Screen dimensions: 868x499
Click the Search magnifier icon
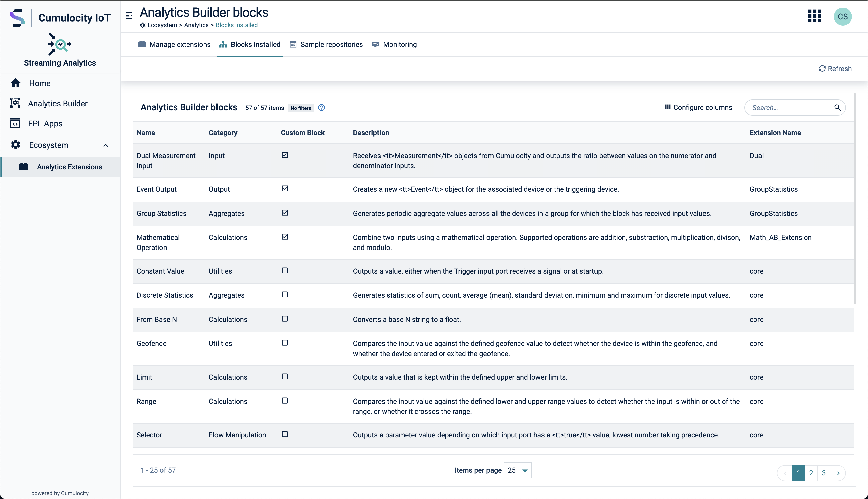[x=838, y=107]
